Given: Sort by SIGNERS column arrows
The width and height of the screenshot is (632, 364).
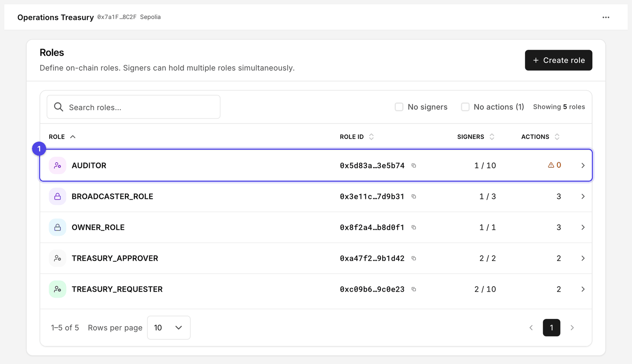Looking at the screenshot, I should [x=492, y=137].
